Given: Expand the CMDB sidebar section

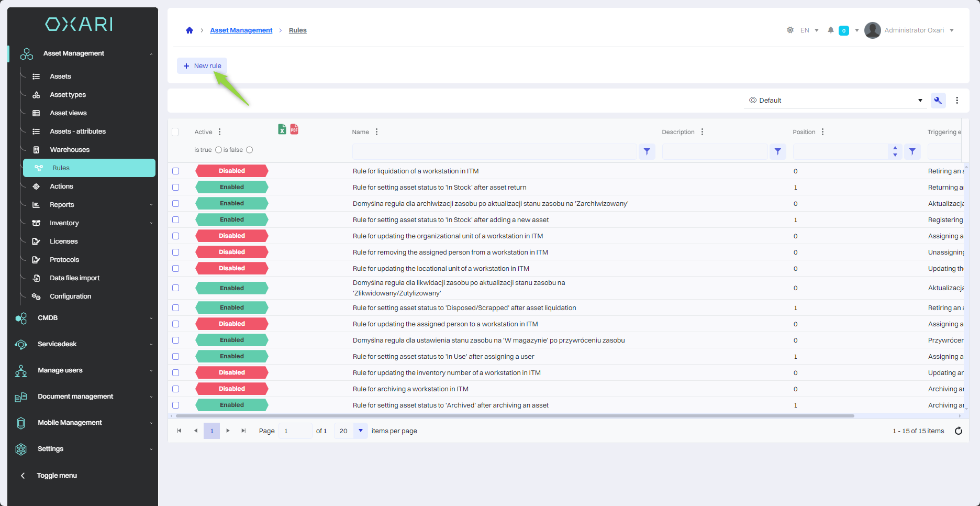Looking at the screenshot, I should tap(84, 318).
